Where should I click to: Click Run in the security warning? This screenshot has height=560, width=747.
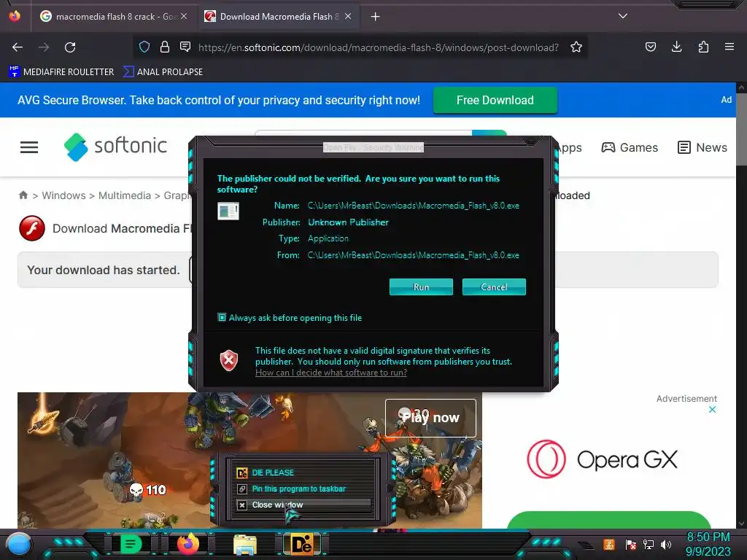(x=421, y=287)
